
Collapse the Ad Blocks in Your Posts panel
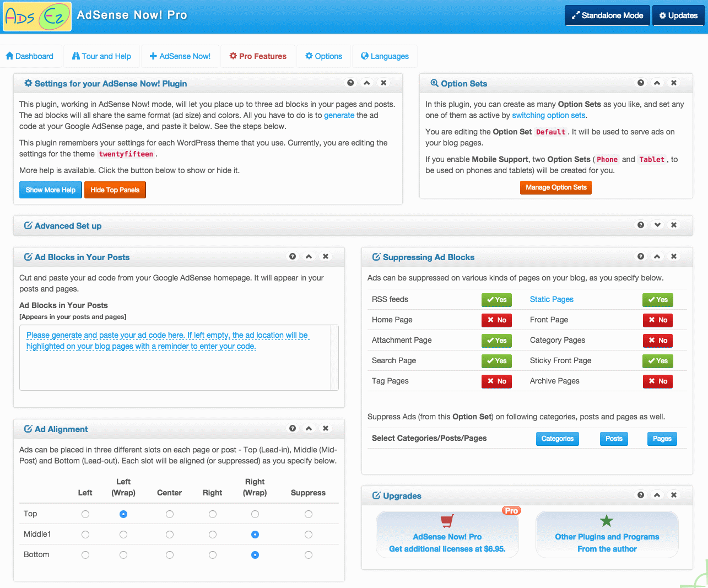[309, 256]
